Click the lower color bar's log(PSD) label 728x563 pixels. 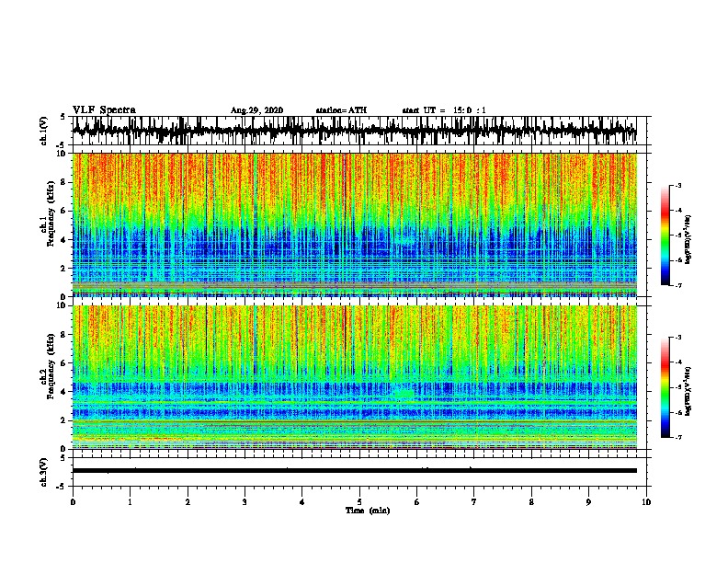click(688, 391)
